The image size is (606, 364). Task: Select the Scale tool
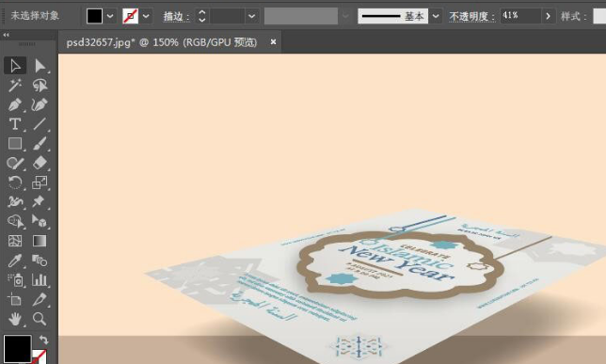click(x=40, y=182)
